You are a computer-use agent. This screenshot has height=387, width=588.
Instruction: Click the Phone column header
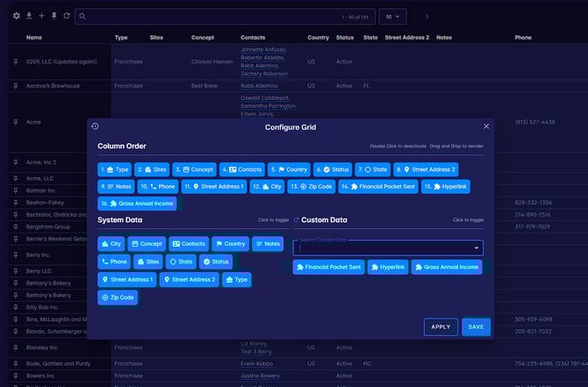tap(523, 38)
